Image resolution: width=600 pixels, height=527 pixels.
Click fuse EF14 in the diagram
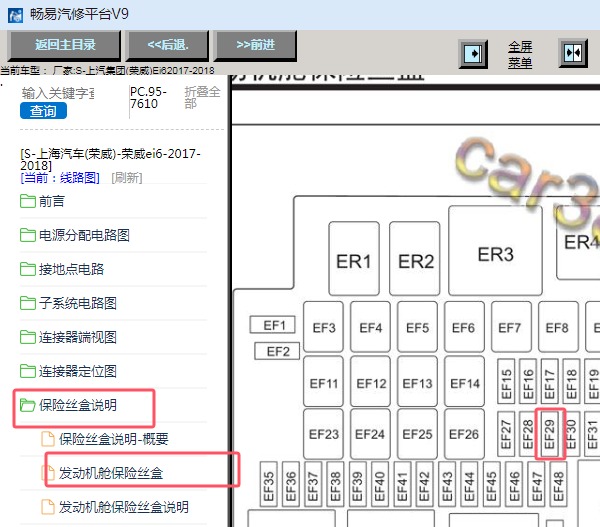[x=464, y=381]
